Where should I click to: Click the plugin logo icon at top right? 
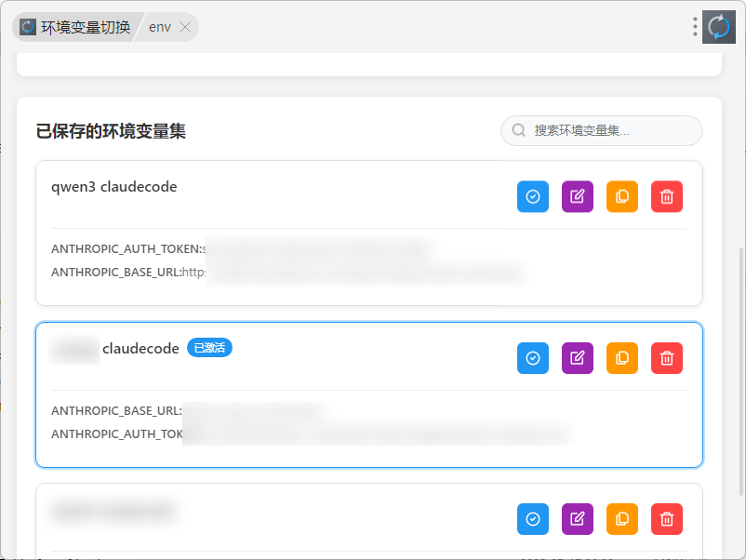pyautogui.click(x=718, y=27)
